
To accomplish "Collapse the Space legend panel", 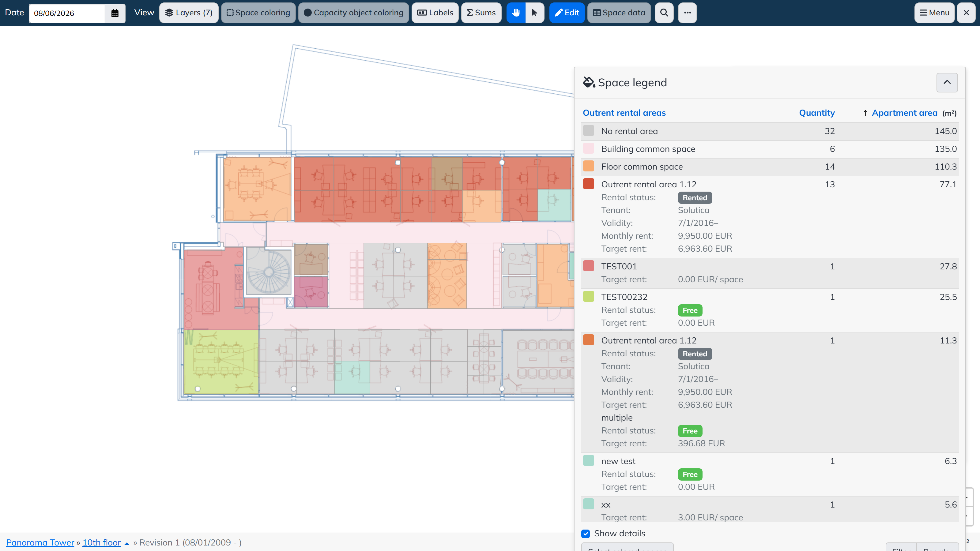I will [947, 83].
